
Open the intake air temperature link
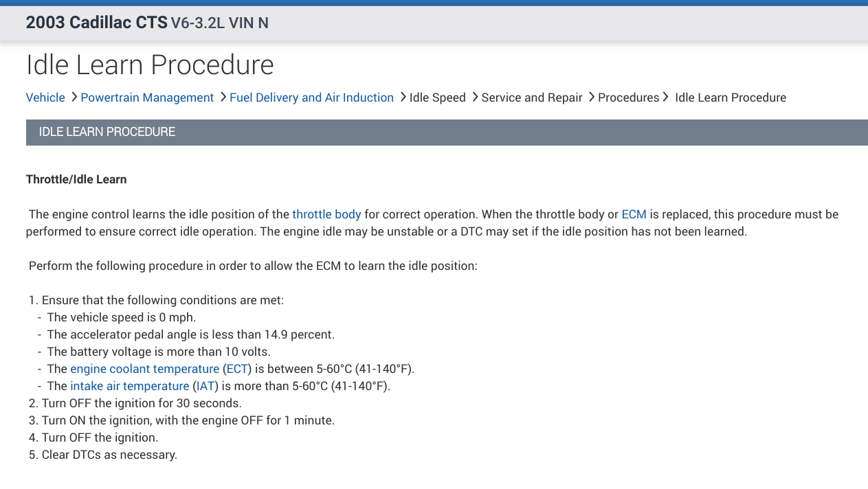pyautogui.click(x=129, y=386)
